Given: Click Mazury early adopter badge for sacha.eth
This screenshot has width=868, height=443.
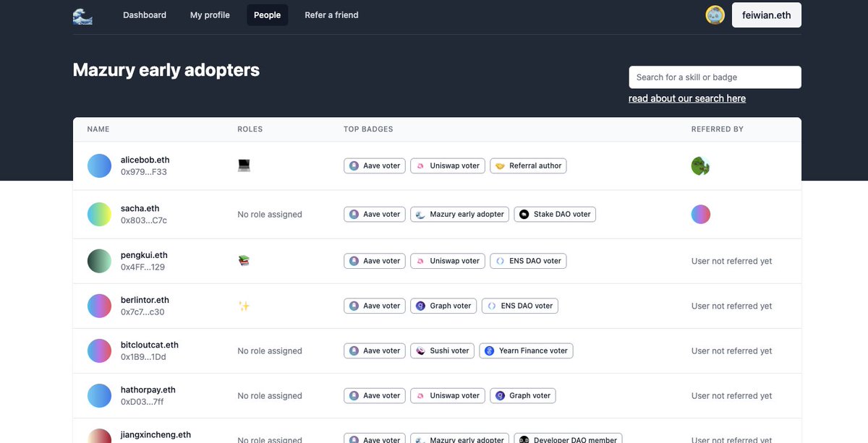Looking at the screenshot, I should [460, 214].
